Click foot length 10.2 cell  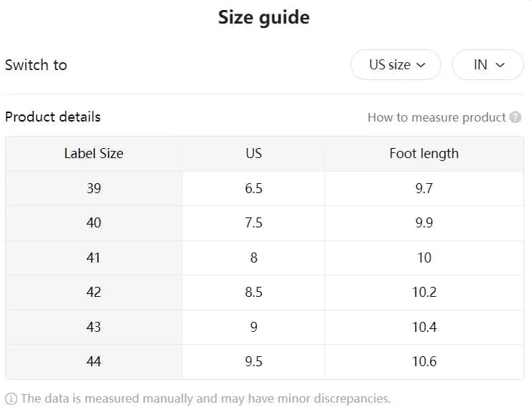(x=424, y=293)
